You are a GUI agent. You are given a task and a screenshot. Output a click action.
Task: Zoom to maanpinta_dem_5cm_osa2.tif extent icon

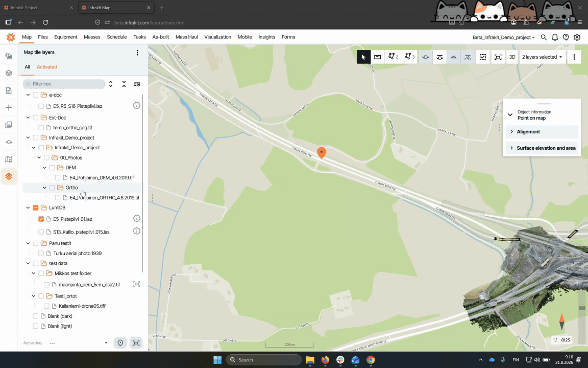[137, 284]
